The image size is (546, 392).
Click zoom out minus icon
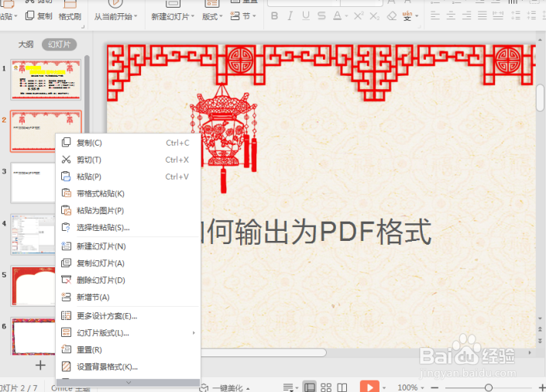(x=434, y=387)
